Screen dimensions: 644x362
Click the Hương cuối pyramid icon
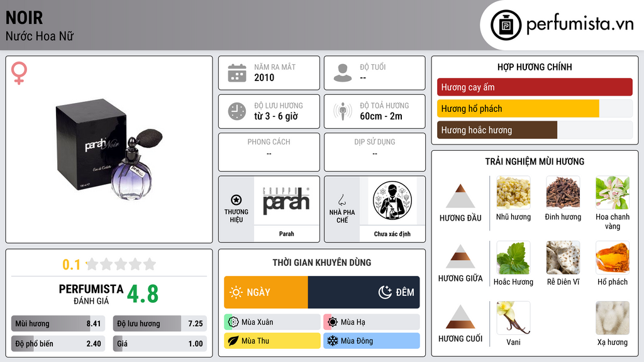[460, 317]
